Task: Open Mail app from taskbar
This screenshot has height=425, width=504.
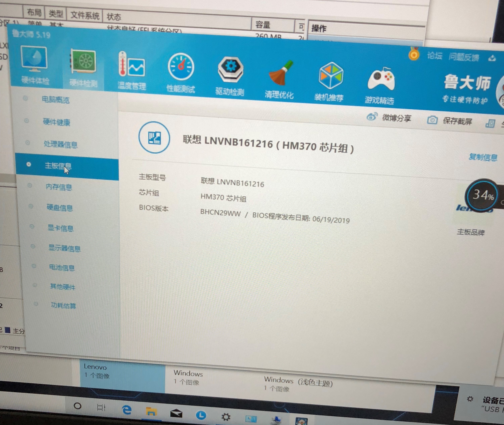Action: coord(176,413)
